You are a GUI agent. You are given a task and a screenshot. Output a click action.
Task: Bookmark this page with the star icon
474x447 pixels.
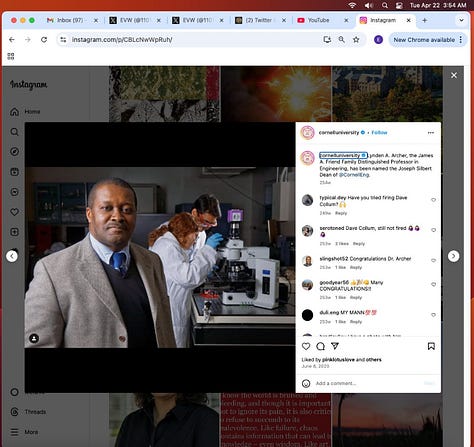click(356, 40)
